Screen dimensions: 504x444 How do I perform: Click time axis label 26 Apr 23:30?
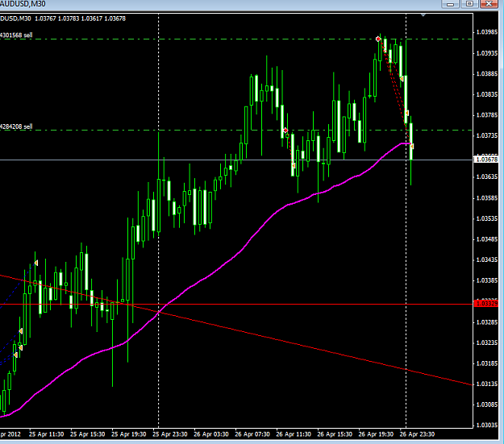point(417,434)
